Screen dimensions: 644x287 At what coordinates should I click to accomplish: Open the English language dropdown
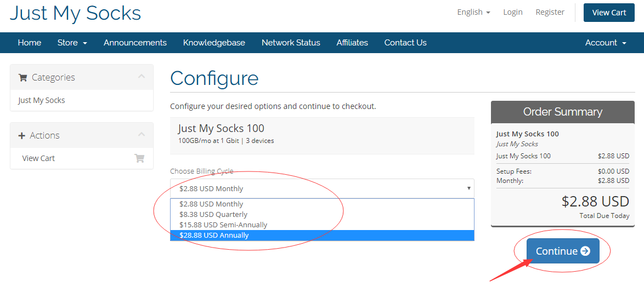pos(473,12)
